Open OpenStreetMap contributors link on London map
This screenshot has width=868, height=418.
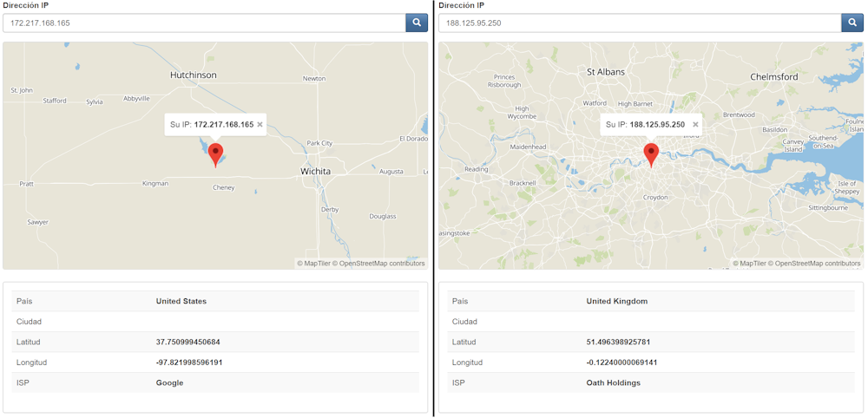tap(818, 263)
